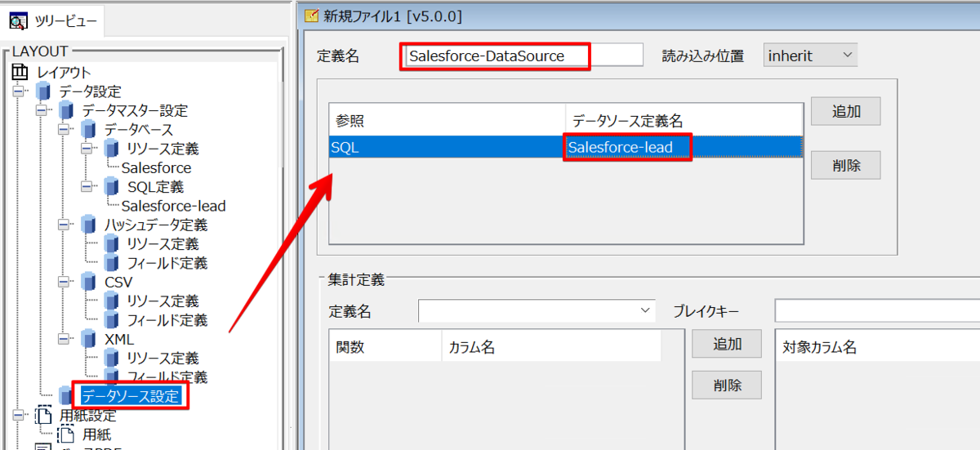Click icon of リソース定義 under CSV
The height and width of the screenshot is (450, 980).
[111, 301]
